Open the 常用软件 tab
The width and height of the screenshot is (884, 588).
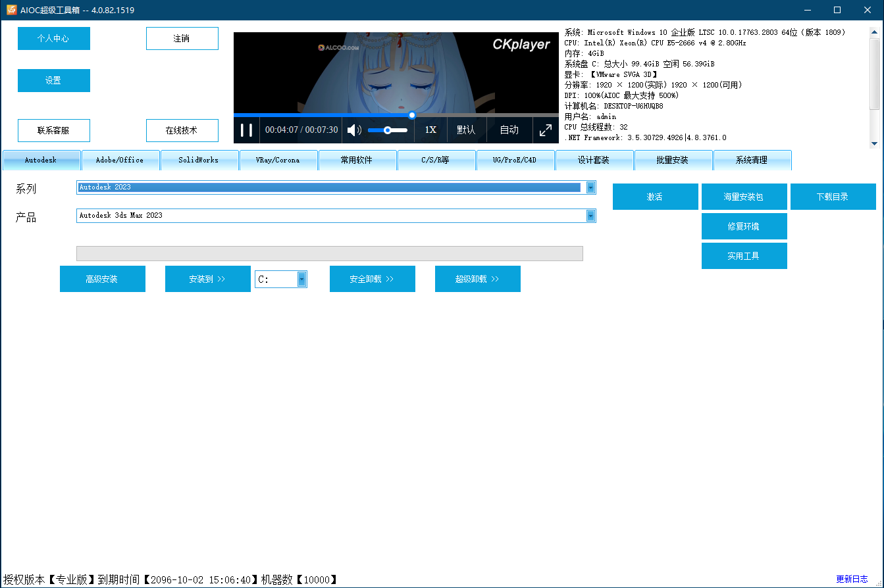(x=357, y=160)
